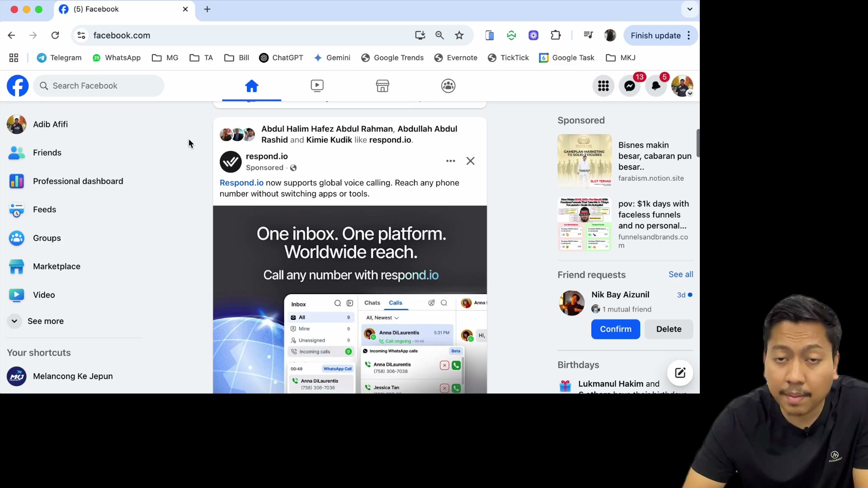The width and height of the screenshot is (868, 488).
Task: Delete Nik Bay Aizunil friend request
Action: tap(669, 329)
